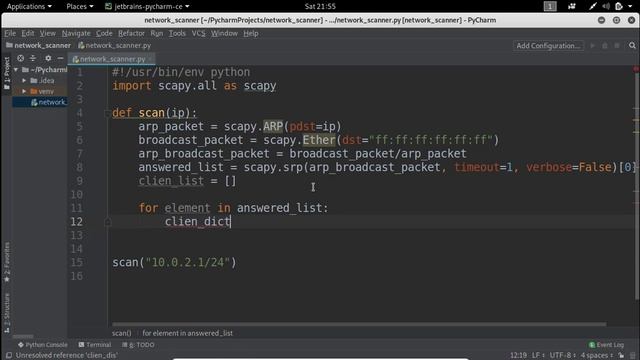Image resolution: width=640 pixels, height=360 pixels.
Task: Click the red error indicator atop scrollbar
Action: 636,69
